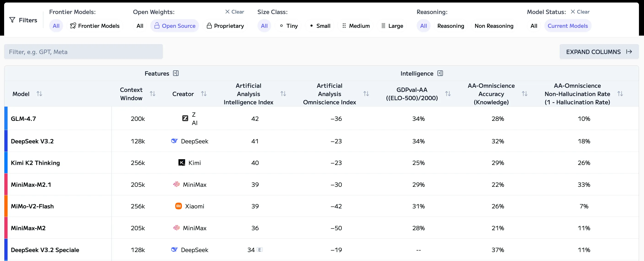Toggle the Proprietary filter chip
The height and width of the screenshot is (261, 644).
click(x=225, y=26)
